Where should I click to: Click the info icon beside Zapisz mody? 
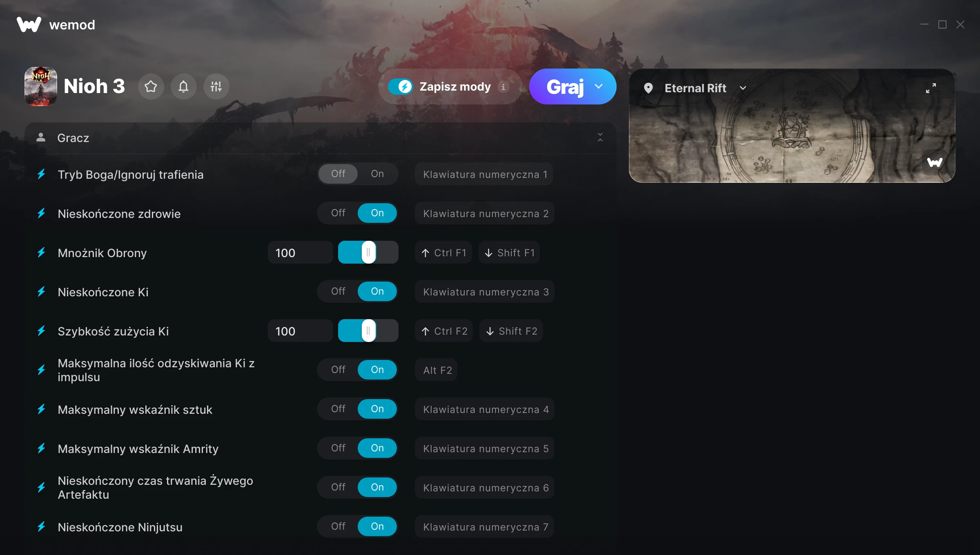click(503, 87)
